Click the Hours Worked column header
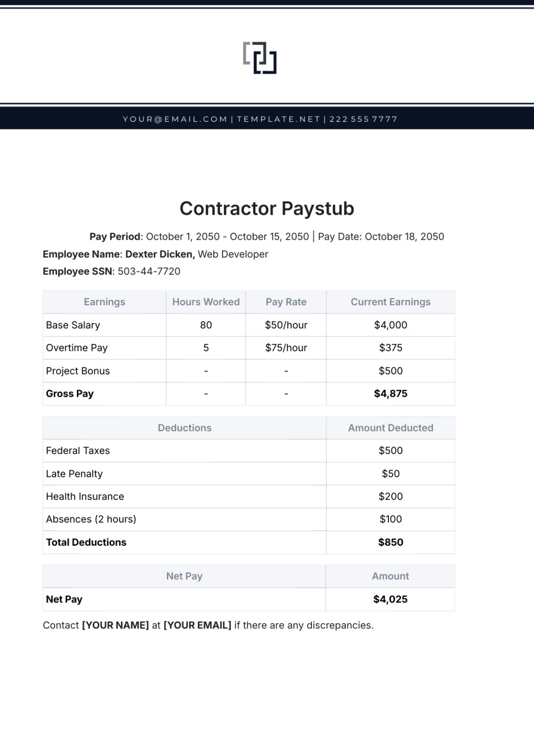Screen dimensions: 534x756 [x=206, y=302]
